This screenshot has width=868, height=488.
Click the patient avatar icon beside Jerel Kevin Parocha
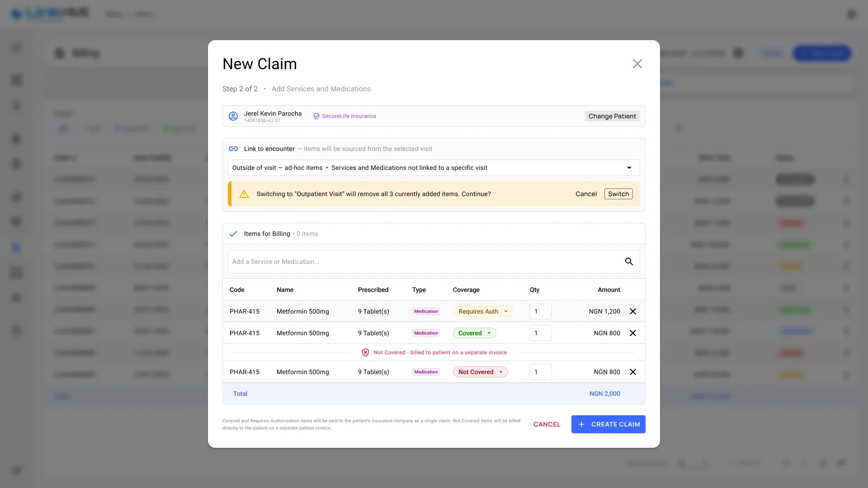[x=233, y=116]
